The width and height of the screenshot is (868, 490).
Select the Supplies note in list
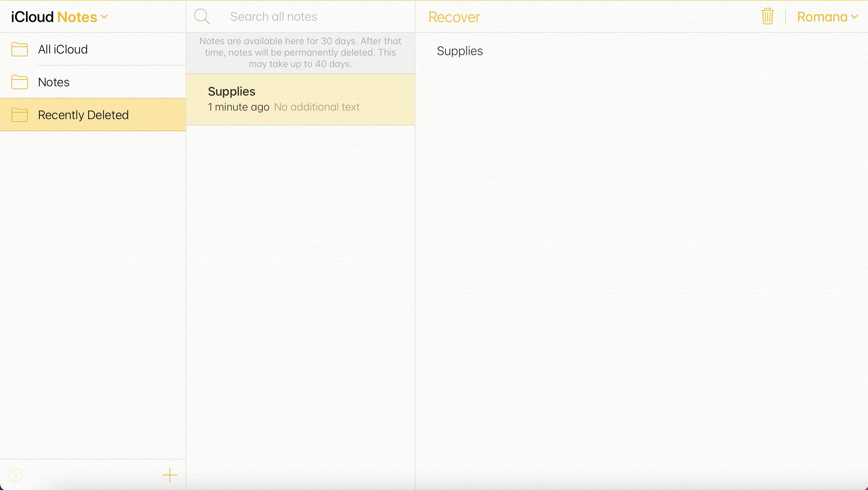click(300, 99)
